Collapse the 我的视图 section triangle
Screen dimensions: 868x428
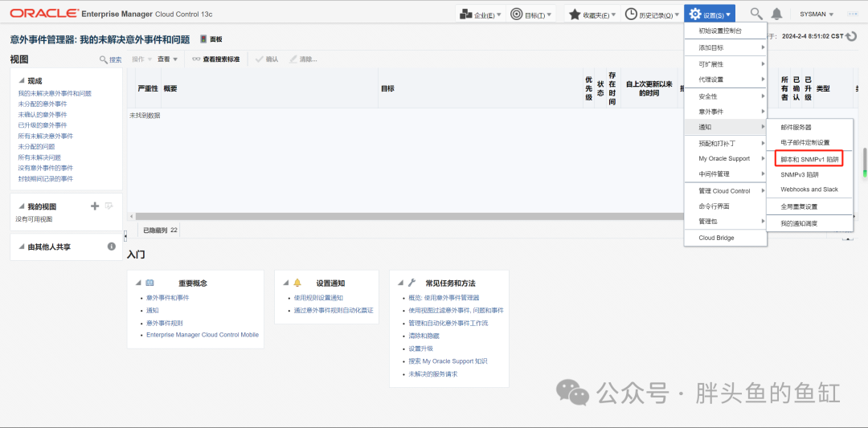22,207
